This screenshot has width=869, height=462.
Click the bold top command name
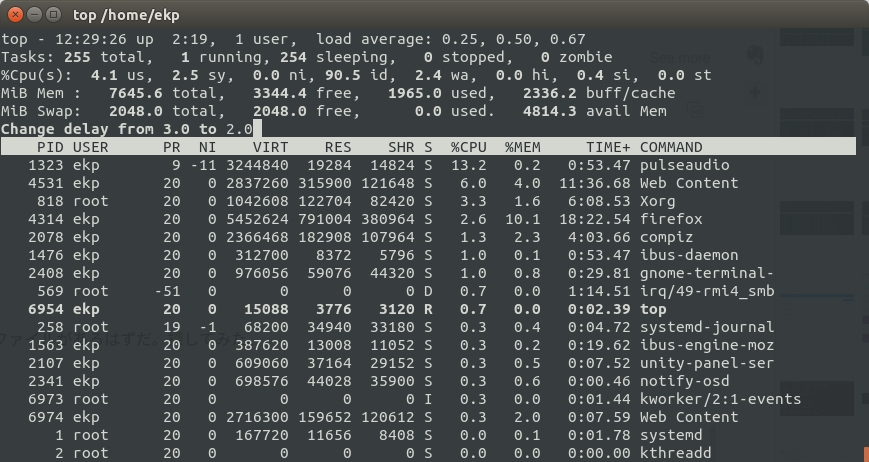pos(653,309)
